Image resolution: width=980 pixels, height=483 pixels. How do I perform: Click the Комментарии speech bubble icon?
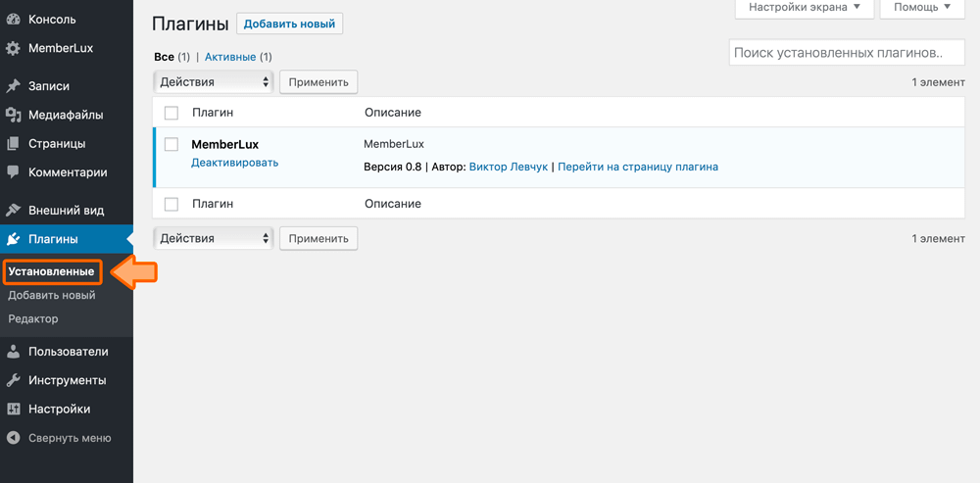[x=14, y=171]
